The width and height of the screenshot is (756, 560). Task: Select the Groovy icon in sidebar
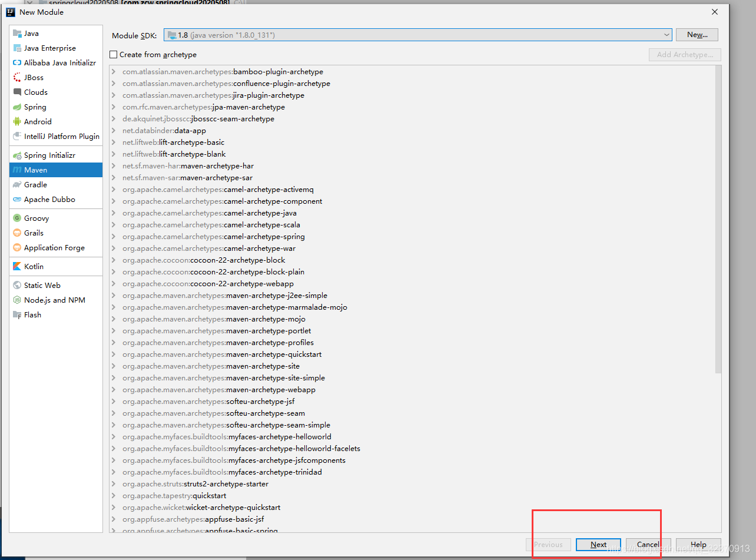click(x=17, y=218)
